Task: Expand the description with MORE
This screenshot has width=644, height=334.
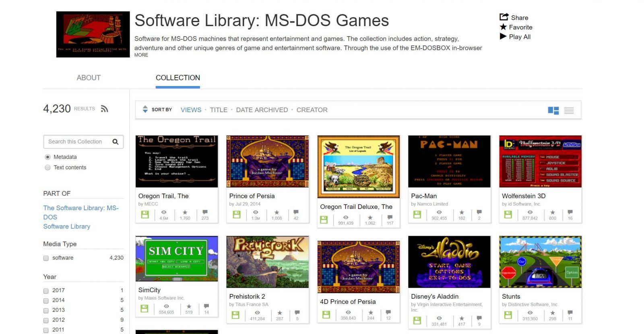Action: click(x=141, y=55)
